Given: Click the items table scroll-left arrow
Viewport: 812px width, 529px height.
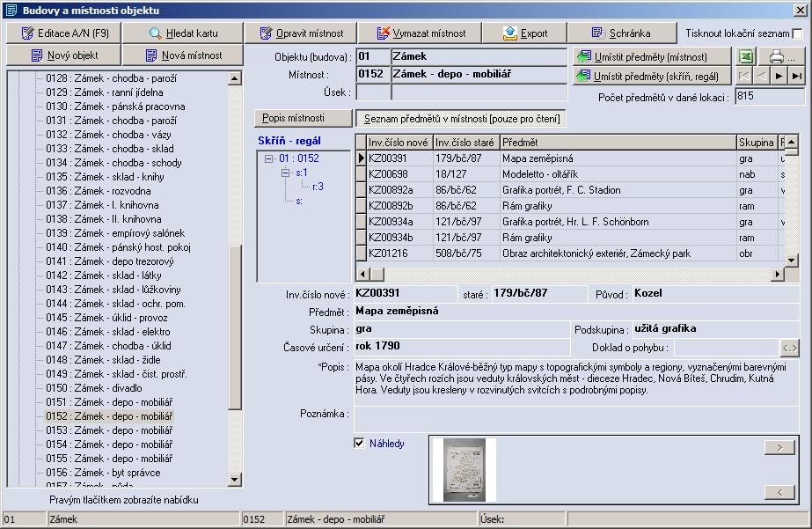Looking at the screenshot, I should click(362, 274).
